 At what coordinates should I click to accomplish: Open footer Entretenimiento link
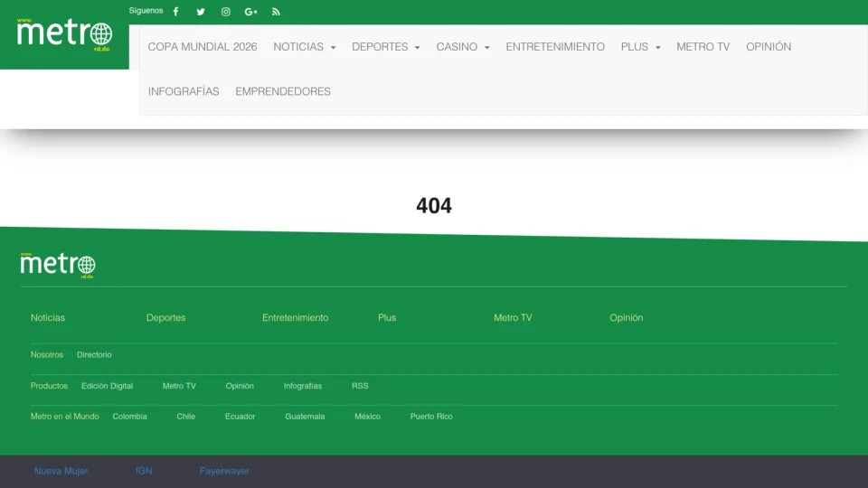point(295,317)
